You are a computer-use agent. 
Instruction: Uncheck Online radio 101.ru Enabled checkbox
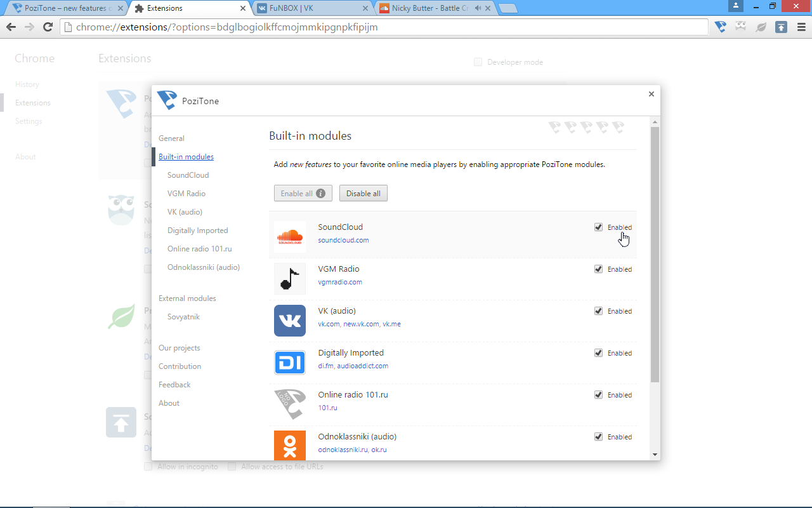[598, 394]
